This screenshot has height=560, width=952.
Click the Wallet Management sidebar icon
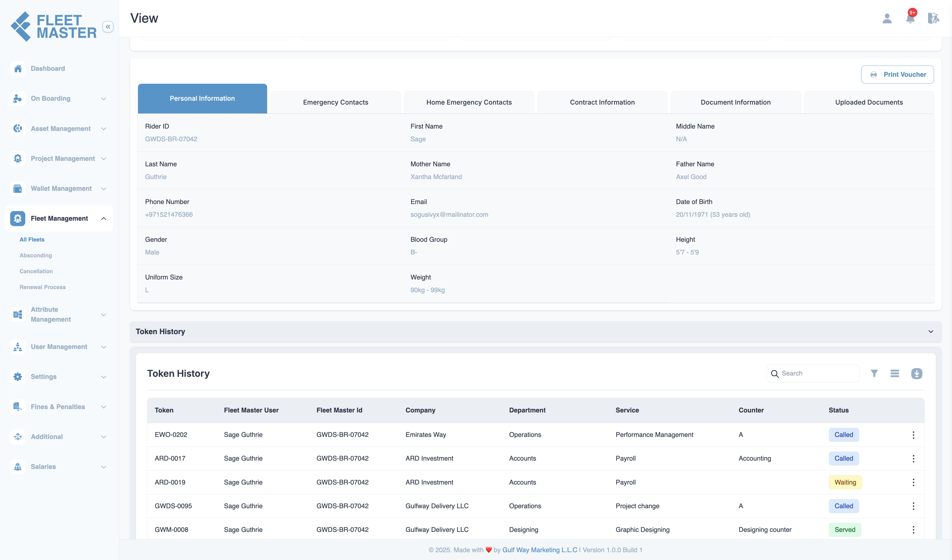[18, 188]
